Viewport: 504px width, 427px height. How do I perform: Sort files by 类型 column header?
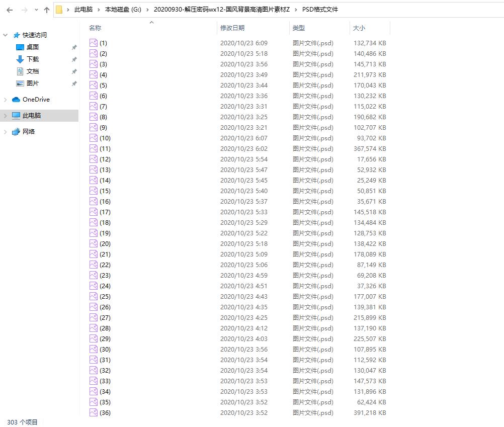pyautogui.click(x=299, y=28)
